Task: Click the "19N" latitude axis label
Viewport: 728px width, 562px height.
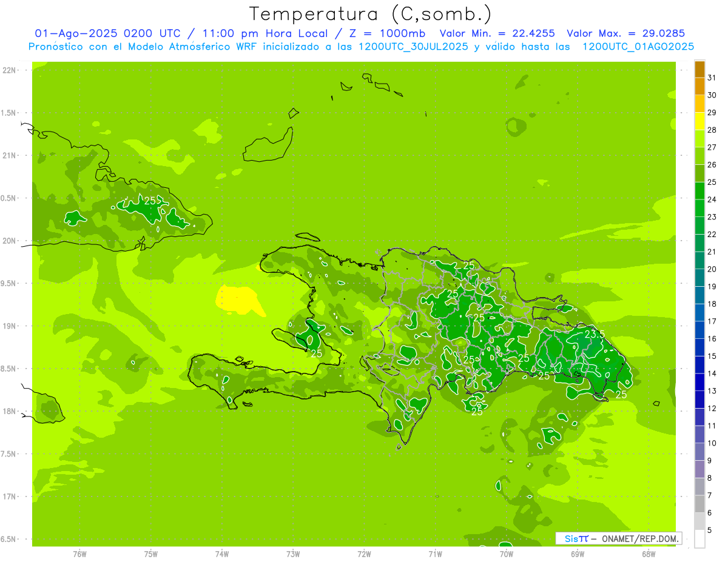Action: pos(8,326)
